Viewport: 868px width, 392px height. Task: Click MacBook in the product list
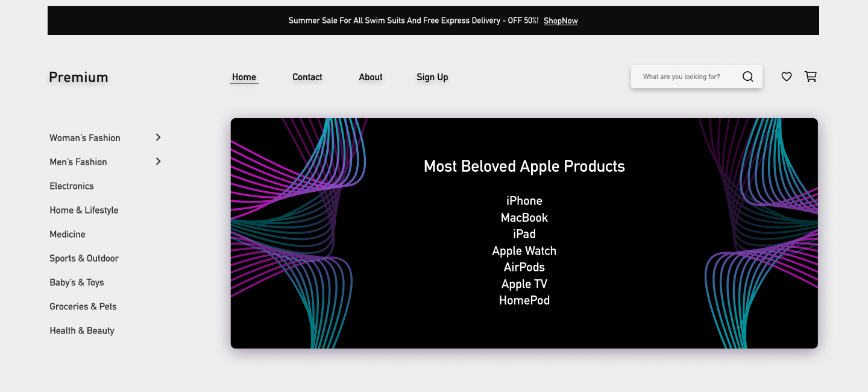[524, 218]
